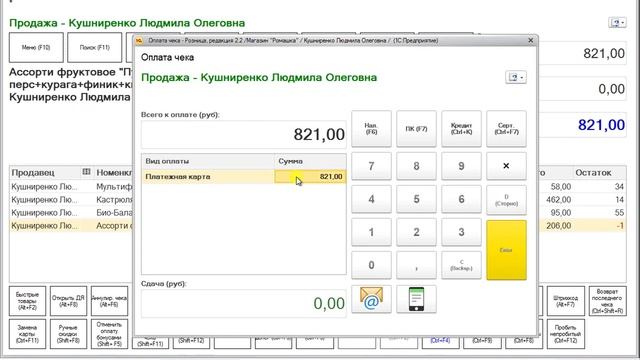The height and width of the screenshot is (360, 640).
Task: Click the -1 remaining stock cell
Action: [x=620, y=226]
